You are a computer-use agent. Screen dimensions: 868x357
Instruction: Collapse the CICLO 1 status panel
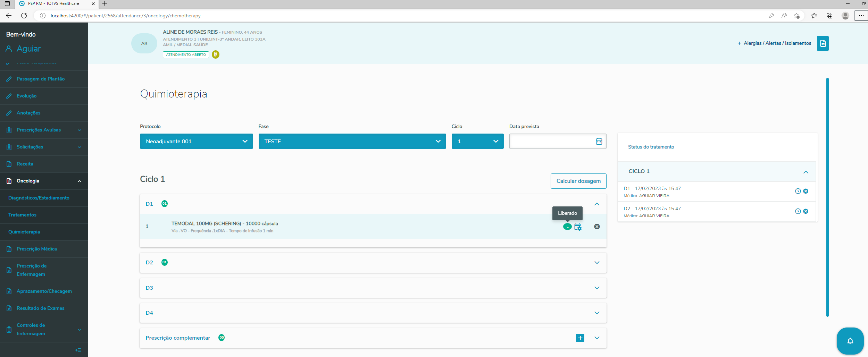pyautogui.click(x=806, y=172)
